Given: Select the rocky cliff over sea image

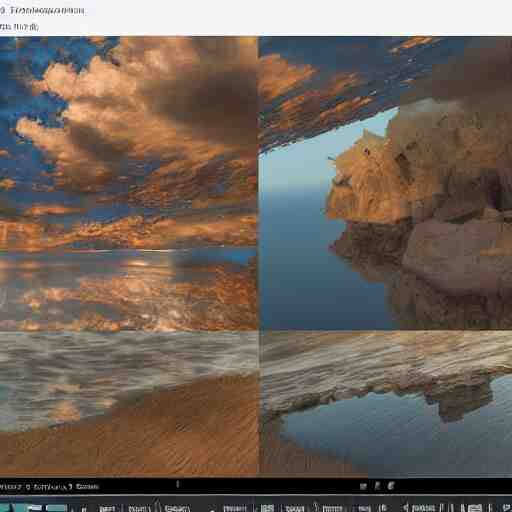Looking at the screenshot, I should 386,183.
